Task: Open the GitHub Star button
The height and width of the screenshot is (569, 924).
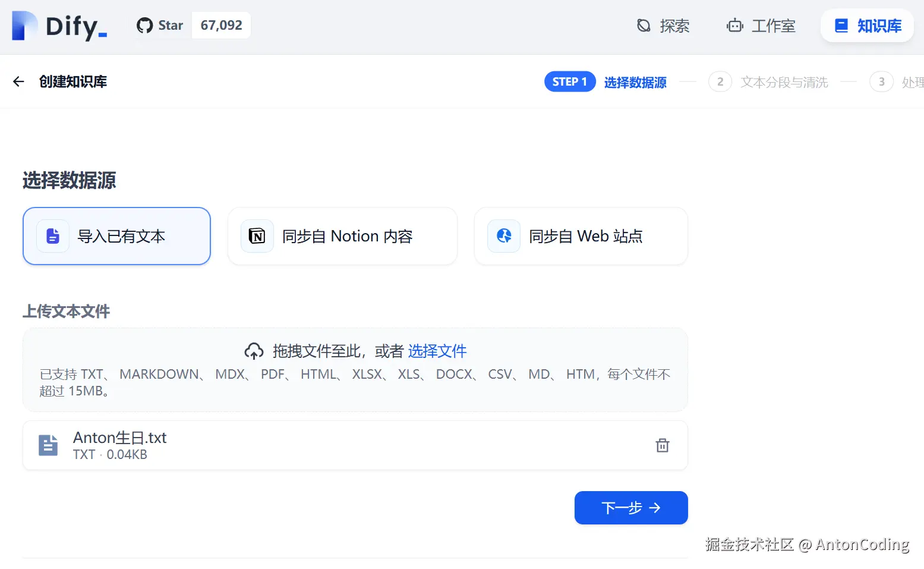Action: [x=160, y=26]
